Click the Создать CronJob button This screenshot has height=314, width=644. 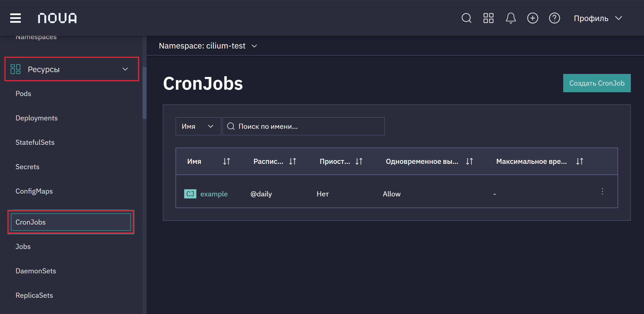[597, 83]
